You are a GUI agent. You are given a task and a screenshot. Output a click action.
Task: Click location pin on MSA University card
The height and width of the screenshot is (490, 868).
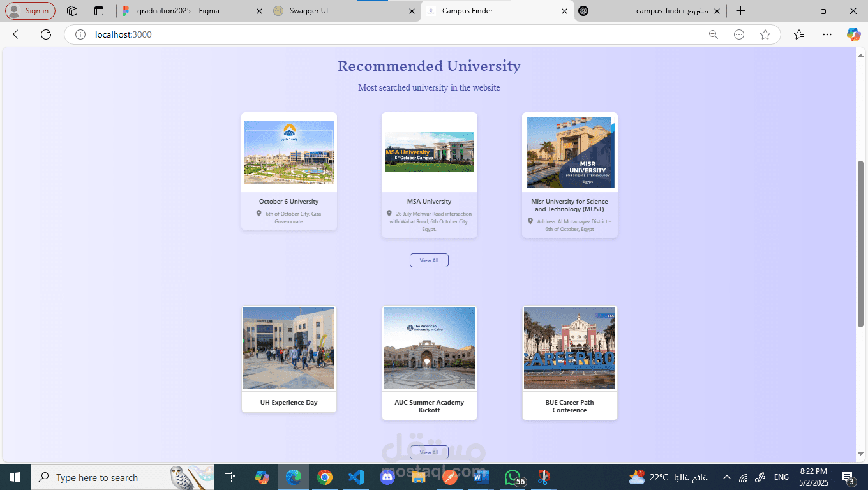click(x=389, y=214)
